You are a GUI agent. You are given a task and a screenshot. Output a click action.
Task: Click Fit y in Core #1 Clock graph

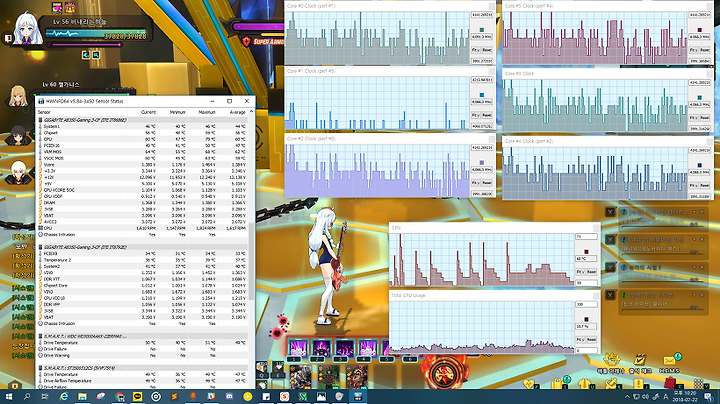pyautogui.click(x=476, y=115)
